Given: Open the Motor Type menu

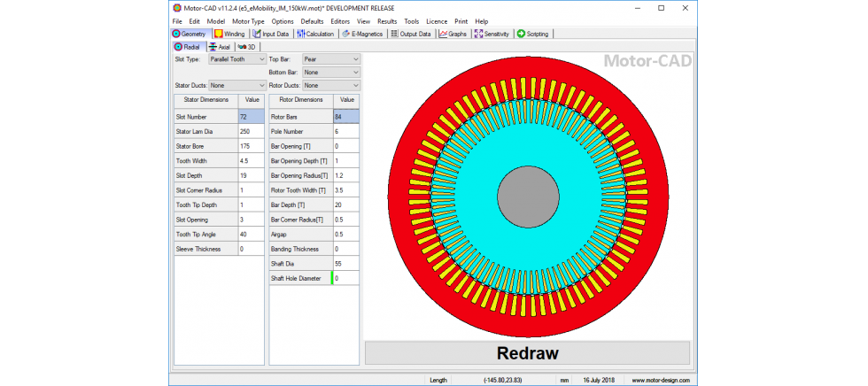Looking at the screenshot, I should (248, 21).
